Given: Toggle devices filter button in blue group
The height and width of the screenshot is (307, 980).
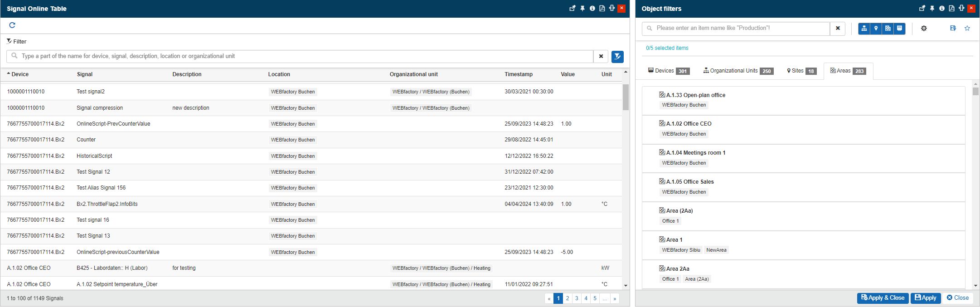Looking at the screenshot, I should coord(899,28).
